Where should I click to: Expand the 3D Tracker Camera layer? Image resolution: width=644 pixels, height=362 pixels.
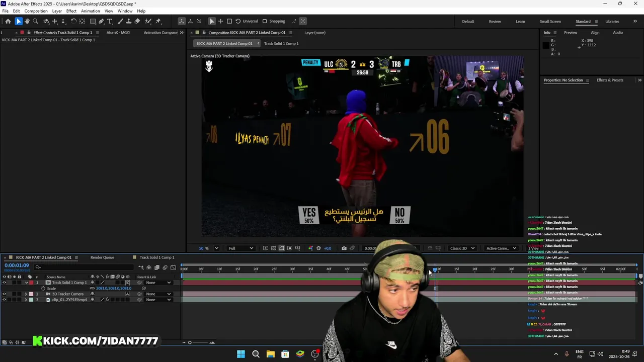click(x=26, y=294)
